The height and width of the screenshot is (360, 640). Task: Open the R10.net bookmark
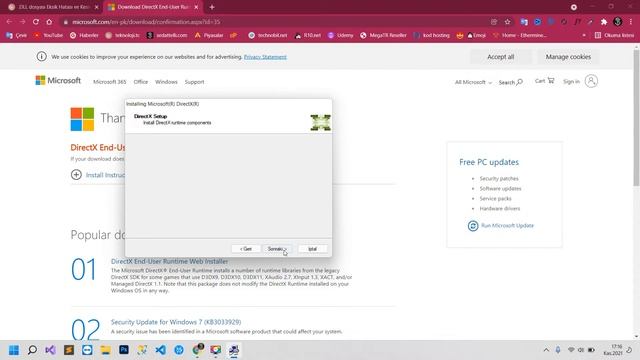(308, 36)
